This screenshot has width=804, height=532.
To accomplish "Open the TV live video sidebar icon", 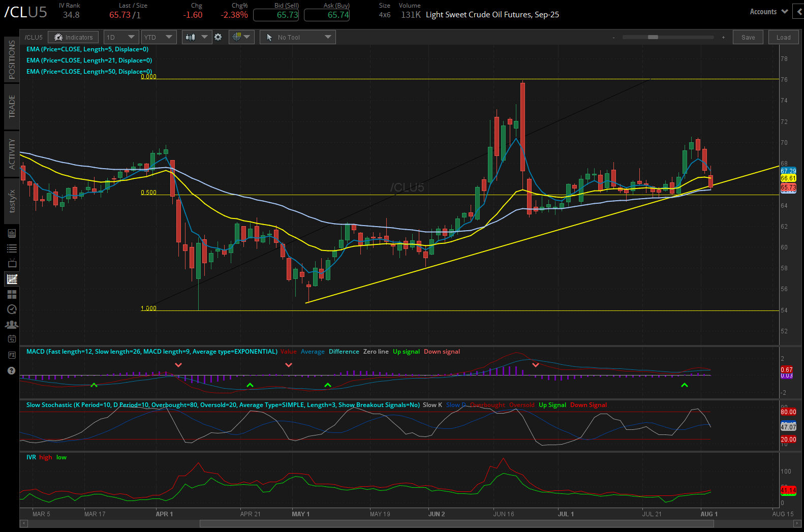I will [x=12, y=263].
